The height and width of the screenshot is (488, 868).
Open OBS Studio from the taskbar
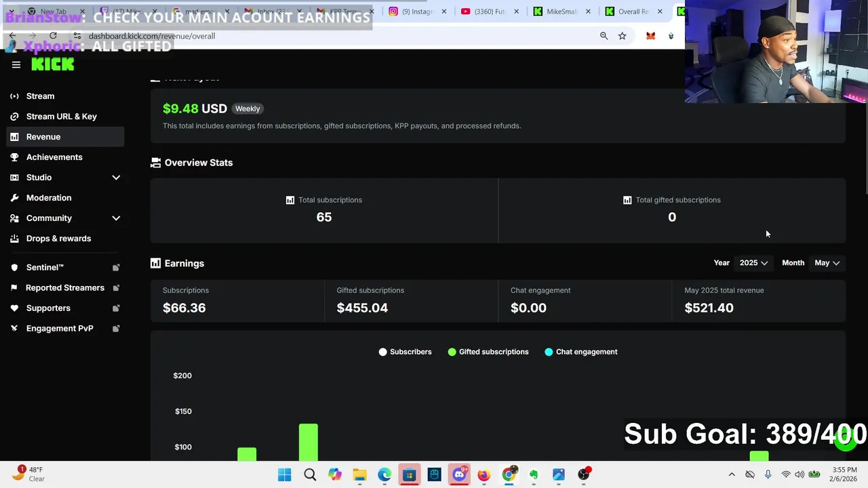[x=583, y=474]
